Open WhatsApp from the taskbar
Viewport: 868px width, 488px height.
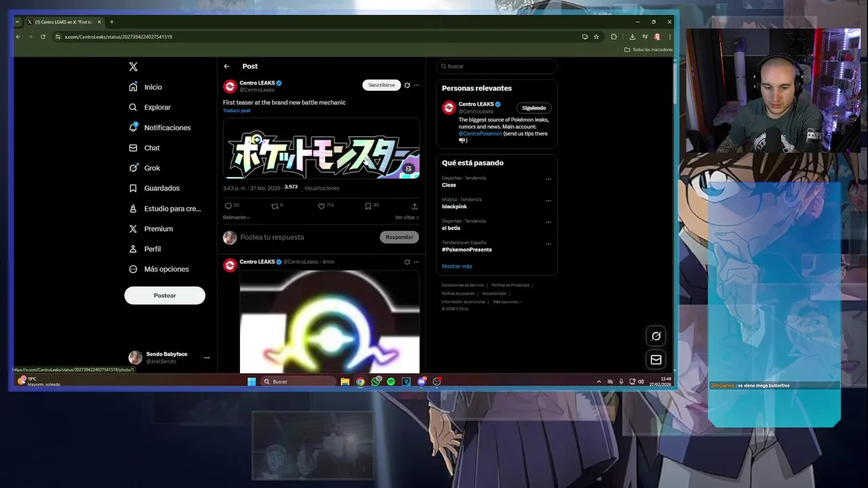click(376, 382)
